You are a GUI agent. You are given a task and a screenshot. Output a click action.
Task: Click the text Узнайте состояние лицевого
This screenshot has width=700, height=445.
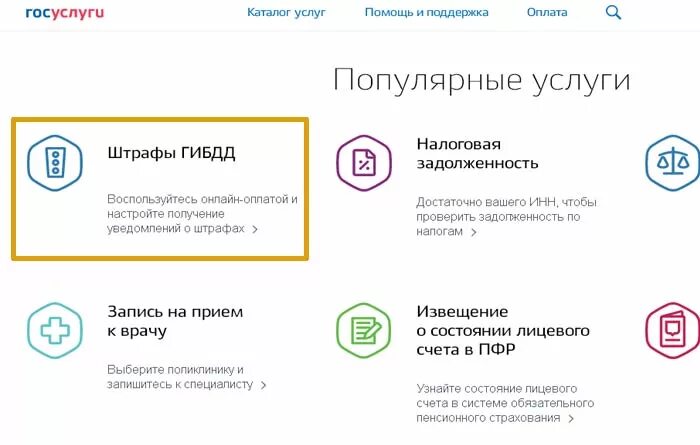coord(496,389)
